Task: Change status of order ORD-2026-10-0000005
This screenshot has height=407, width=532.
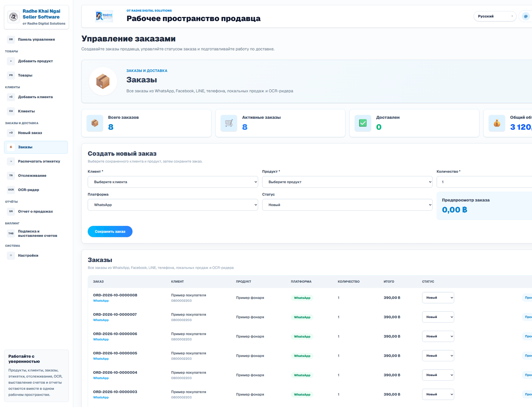Action: click(x=438, y=356)
